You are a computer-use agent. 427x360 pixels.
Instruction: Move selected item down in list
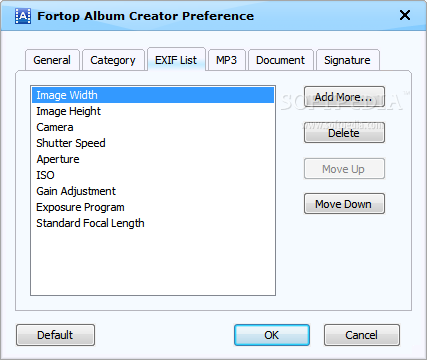click(x=344, y=204)
